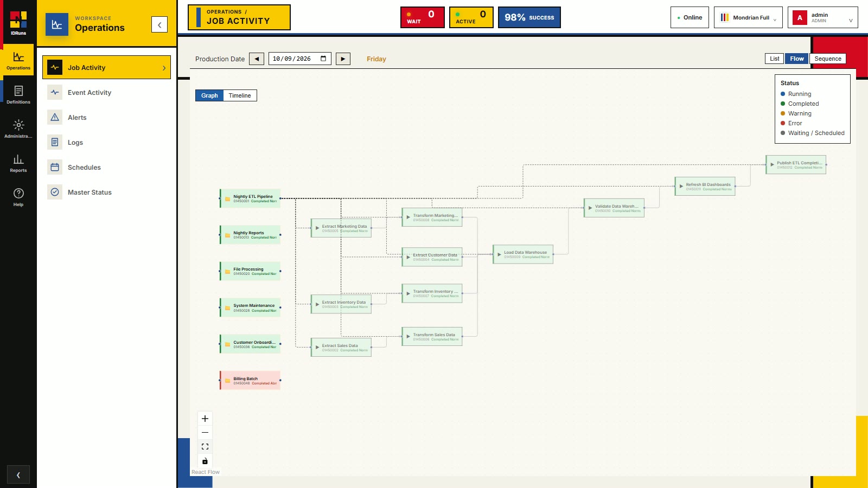Screen dimensions: 868x488
Task: Switch to List view
Action: [x=774, y=59]
